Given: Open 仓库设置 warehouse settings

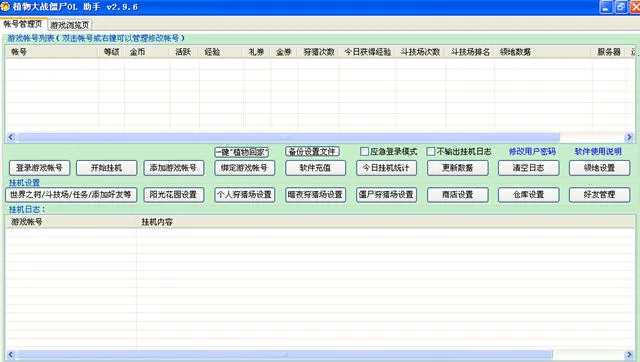Looking at the screenshot, I should [x=529, y=195].
